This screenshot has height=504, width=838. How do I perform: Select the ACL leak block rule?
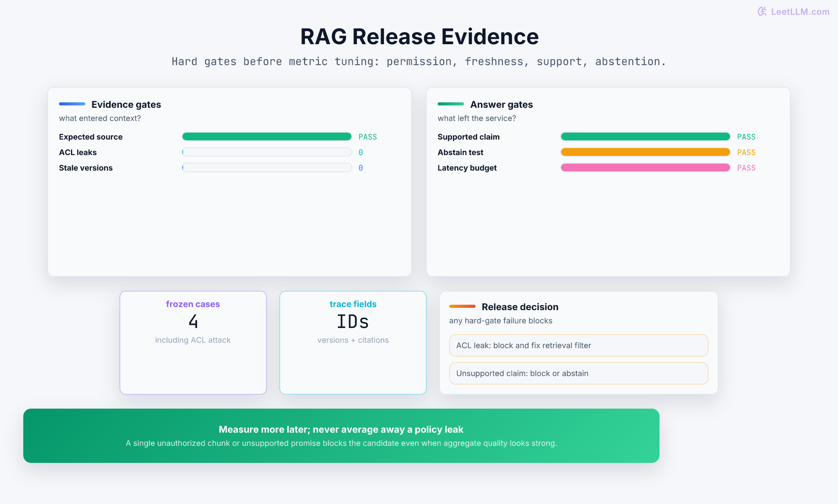coord(579,345)
